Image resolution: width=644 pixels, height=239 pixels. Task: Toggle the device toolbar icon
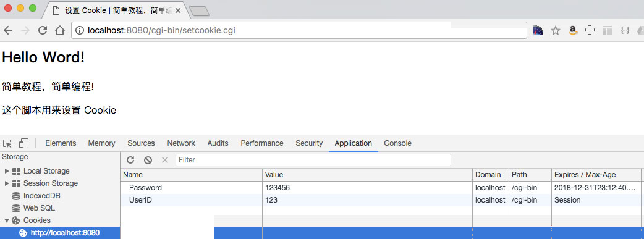click(23, 143)
